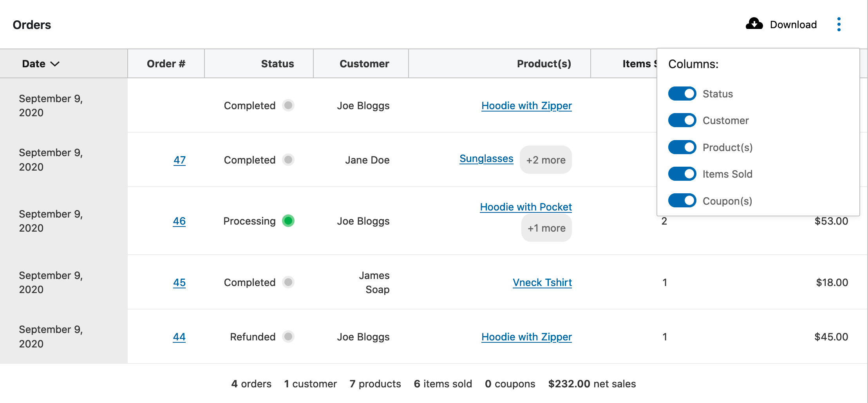Screen dimensions: 868x403
Task: Click the Sunglasses product link
Action: click(486, 158)
